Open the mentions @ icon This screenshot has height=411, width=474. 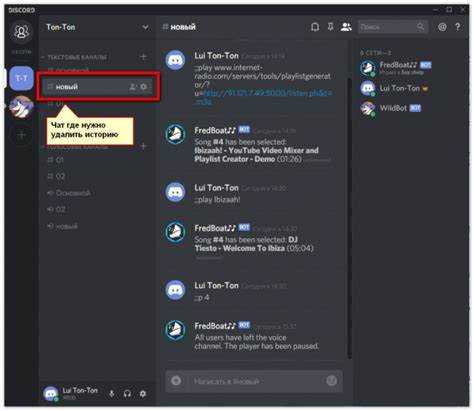click(442, 27)
